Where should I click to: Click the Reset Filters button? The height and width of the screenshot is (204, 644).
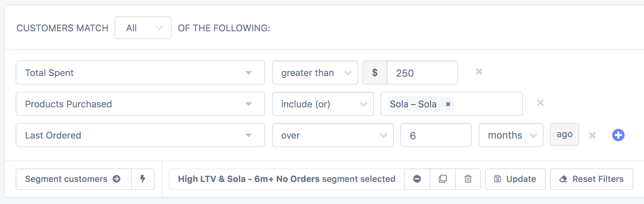pos(592,179)
